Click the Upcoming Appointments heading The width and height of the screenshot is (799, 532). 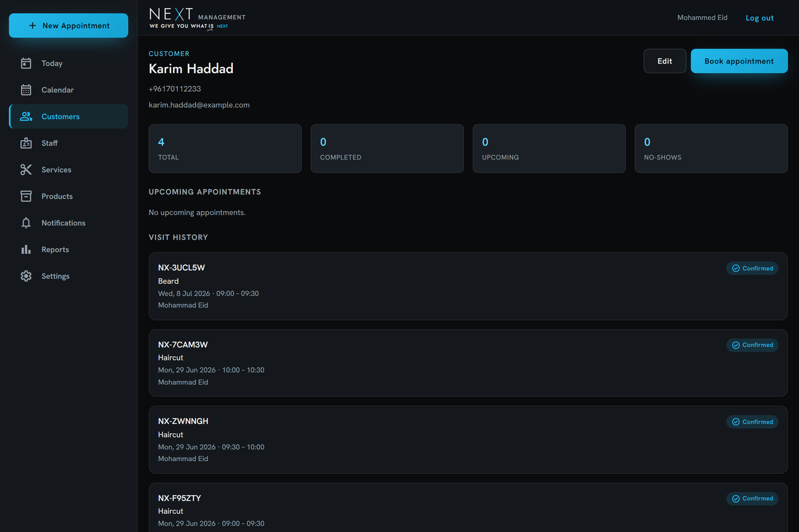(205, 192)
